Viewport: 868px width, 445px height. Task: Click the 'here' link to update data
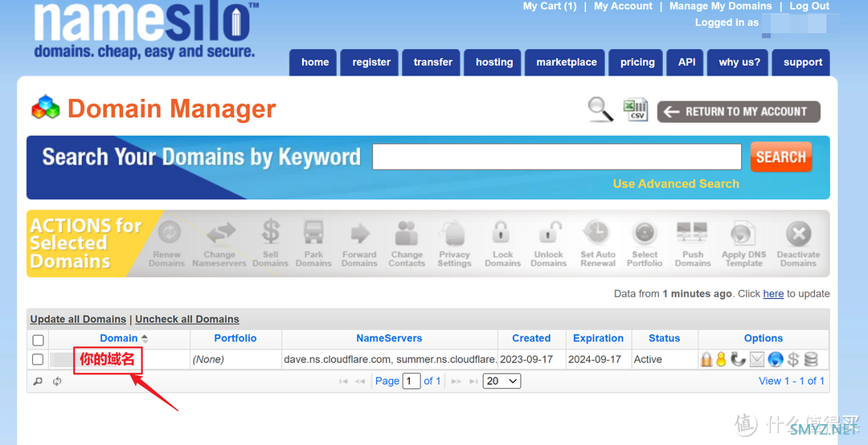point(773,294)
